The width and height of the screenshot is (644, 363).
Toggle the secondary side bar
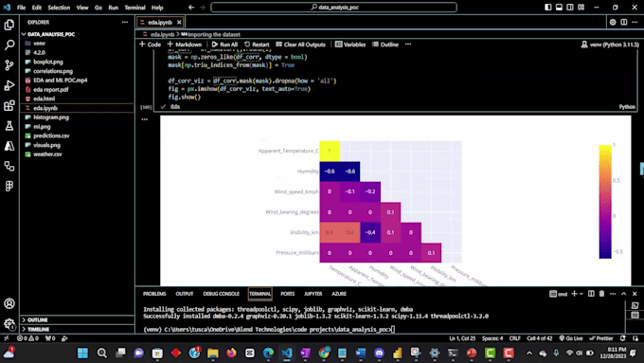[x=570, y=8]
